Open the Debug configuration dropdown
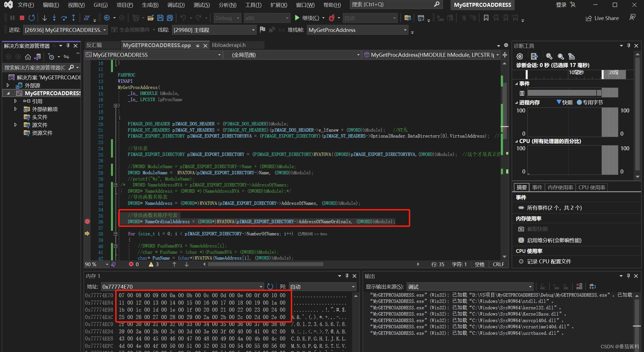The height and width of the screenshot is (352, 644). [227, 18]
